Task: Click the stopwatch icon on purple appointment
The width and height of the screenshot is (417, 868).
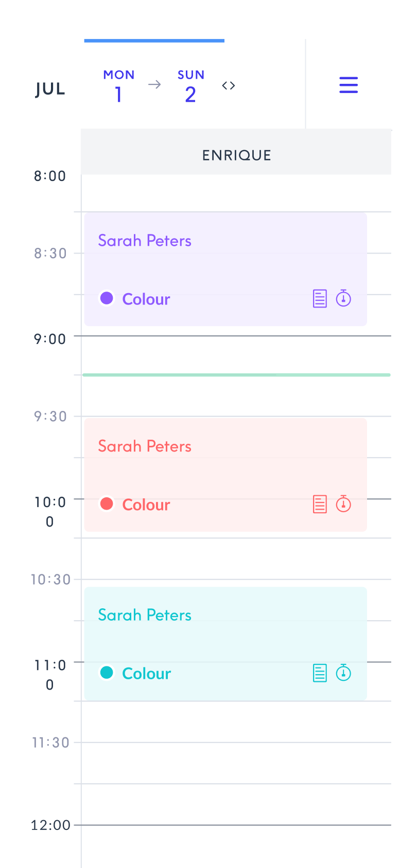Action: pyautogui.click(x=343, y=298)
